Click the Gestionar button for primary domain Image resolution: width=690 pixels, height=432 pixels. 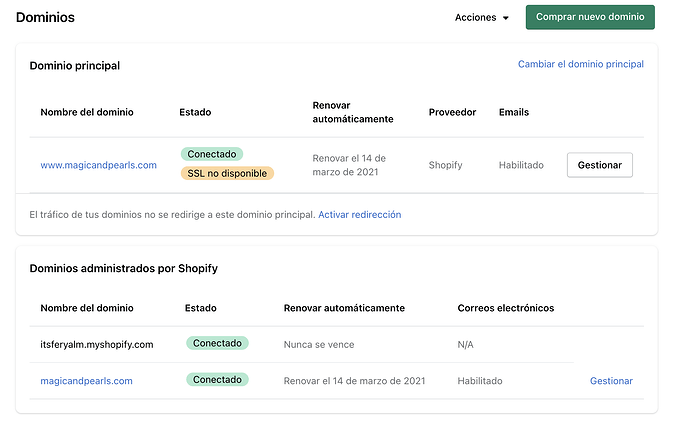(599, 165)
